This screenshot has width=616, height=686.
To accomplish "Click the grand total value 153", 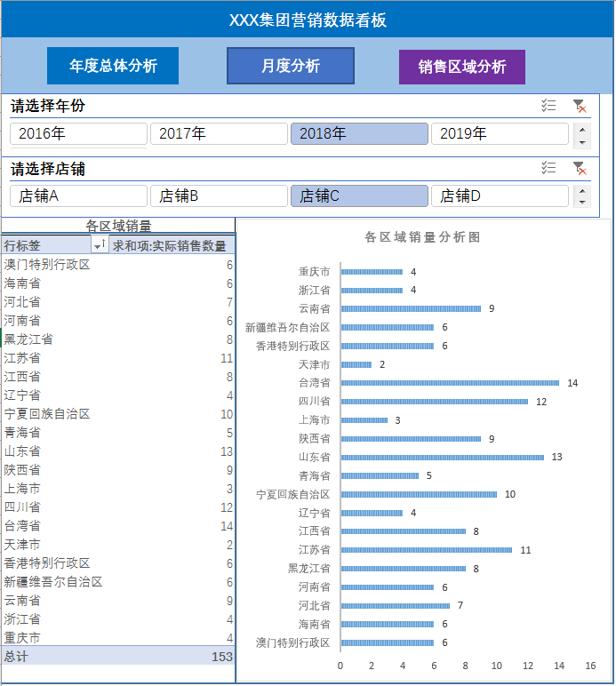I will pyautogui.click(x=222, y=657).
